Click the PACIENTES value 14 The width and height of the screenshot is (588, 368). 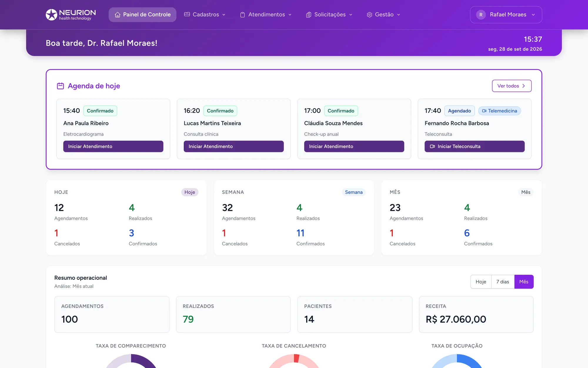pyautogui.click(x=309, y=319)
